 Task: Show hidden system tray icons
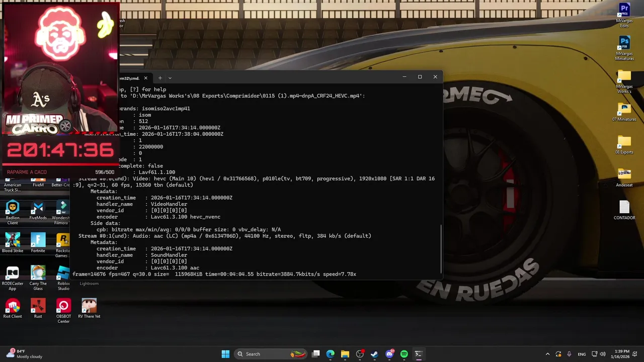(547, 354)
